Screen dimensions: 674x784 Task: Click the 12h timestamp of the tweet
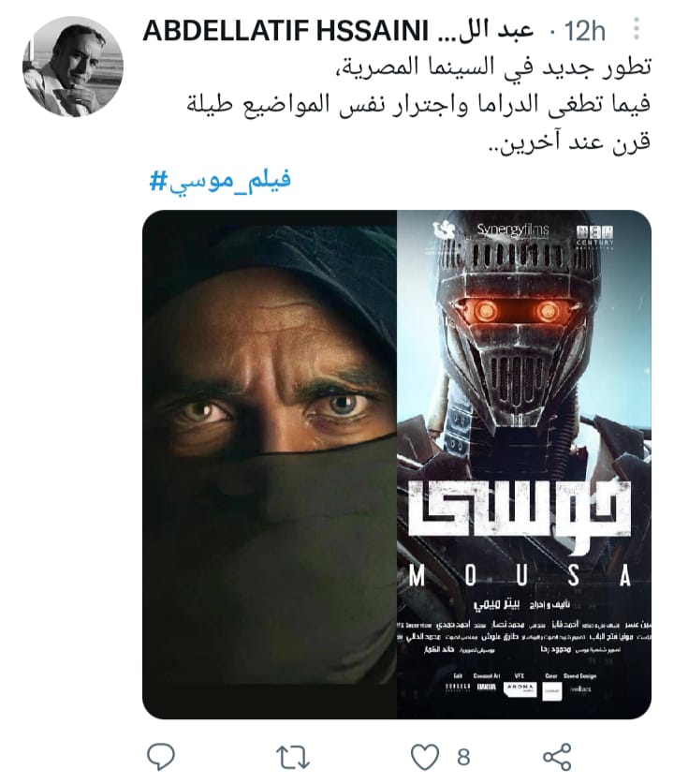point(584,32)
